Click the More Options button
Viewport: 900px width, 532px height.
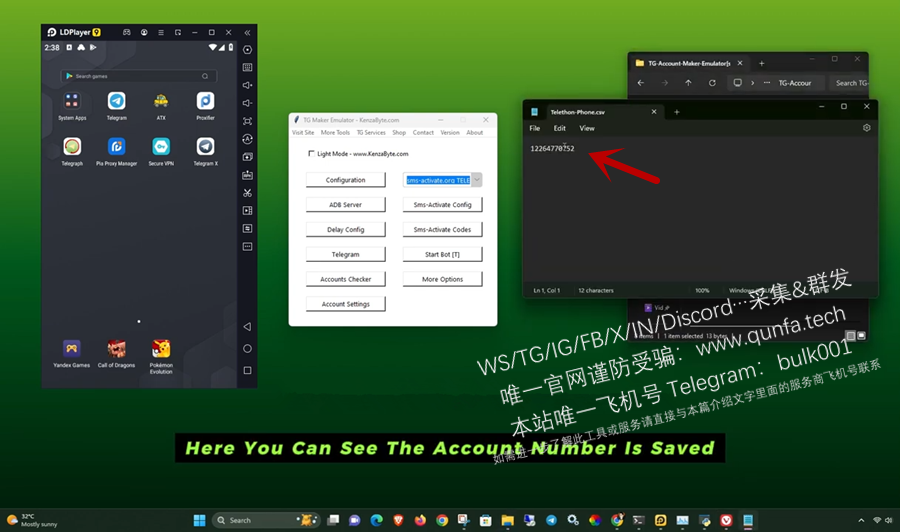point(443,279)
